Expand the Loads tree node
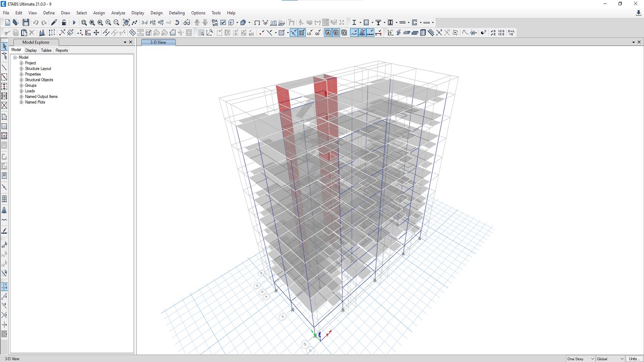Viewport: 644px width, 362px height. pos(21,91)
